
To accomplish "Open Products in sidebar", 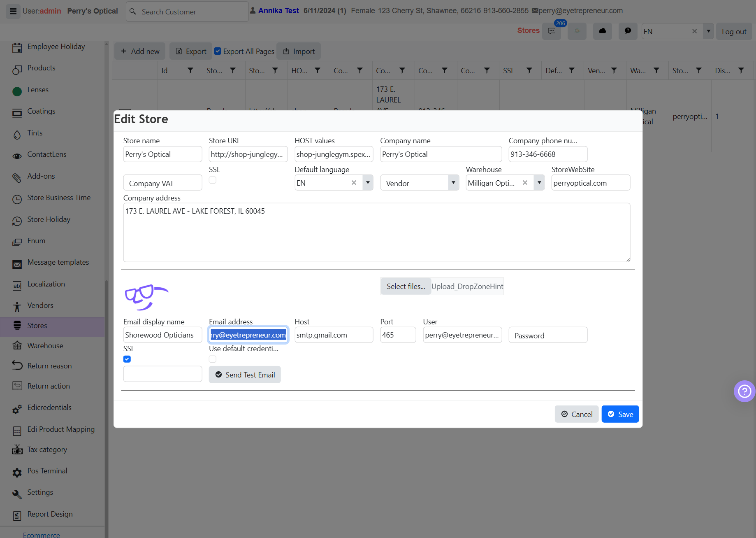I will pos(41,68).
